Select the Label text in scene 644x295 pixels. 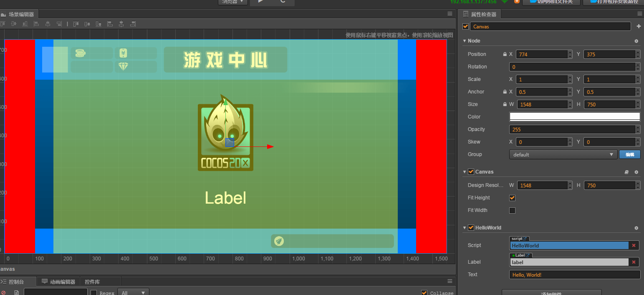[x=225, y=198]
